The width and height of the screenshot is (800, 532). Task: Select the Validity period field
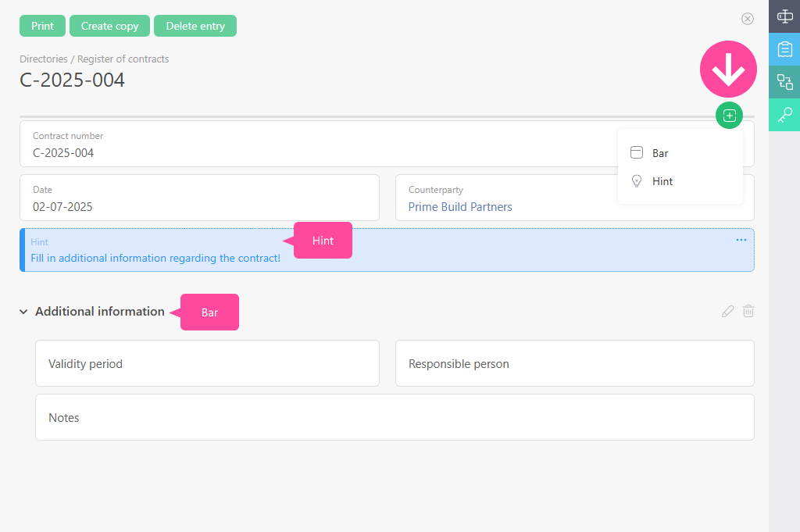pyautogui.click(x=207, y=363)
